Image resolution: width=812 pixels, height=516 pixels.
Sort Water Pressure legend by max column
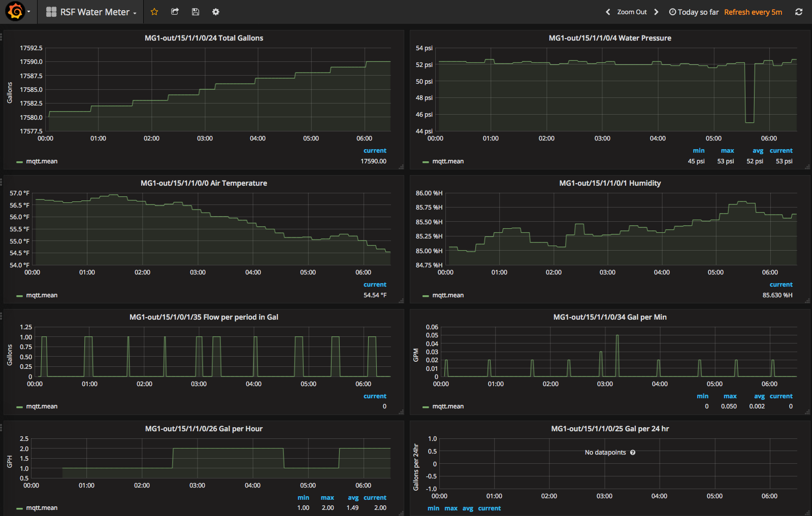coord(727,151)
